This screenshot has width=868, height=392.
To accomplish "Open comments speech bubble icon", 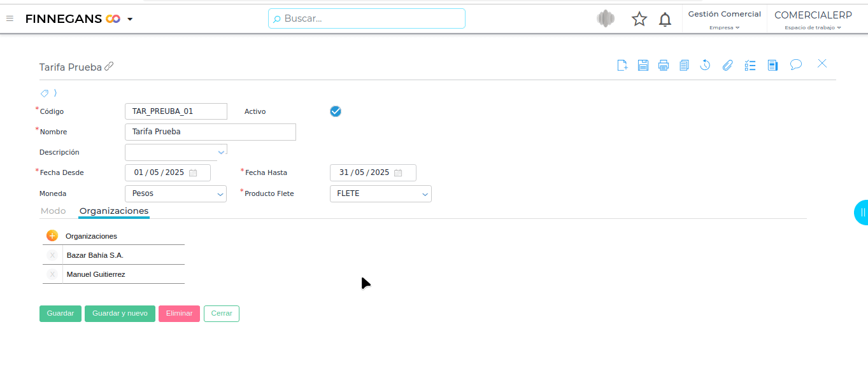I will tap(795, 64).
